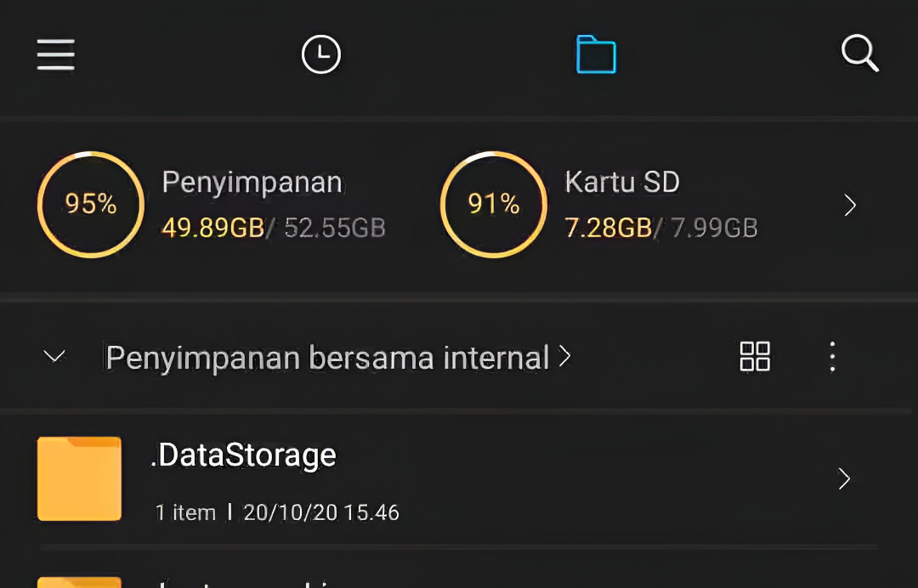
Task: Click the 95% internal storage usage ring
Action: click(x=91, y=204)
